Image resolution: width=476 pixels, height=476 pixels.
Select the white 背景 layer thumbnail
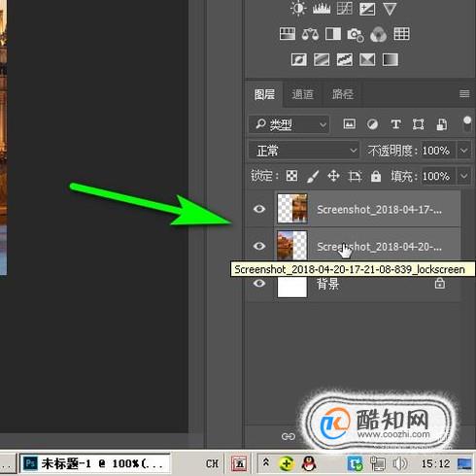[292, 287]
